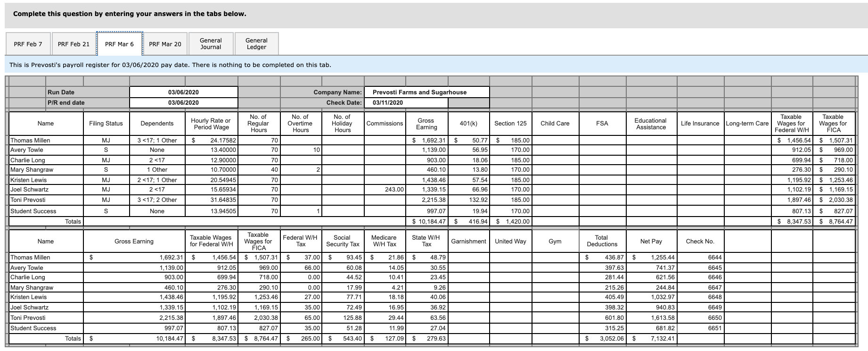
Task: Select the PRF Mar 6 tab
Action: 119,44
